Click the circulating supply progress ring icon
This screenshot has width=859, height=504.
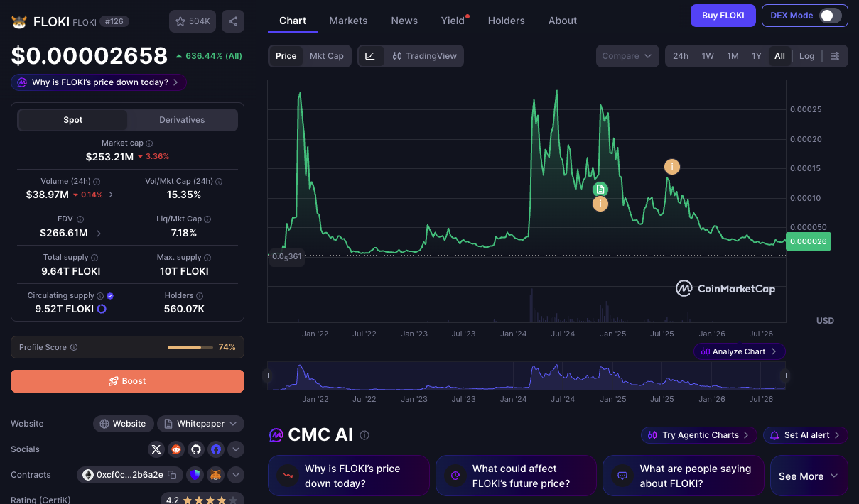(x=102, y=309)
